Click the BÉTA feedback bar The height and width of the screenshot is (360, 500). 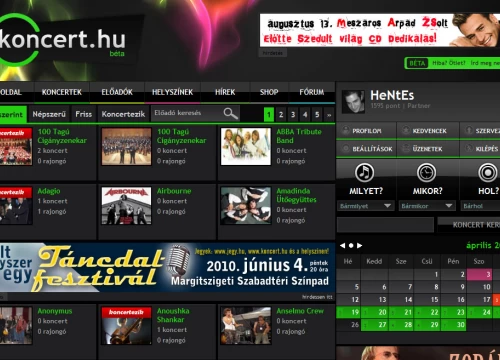pos(452,63)
